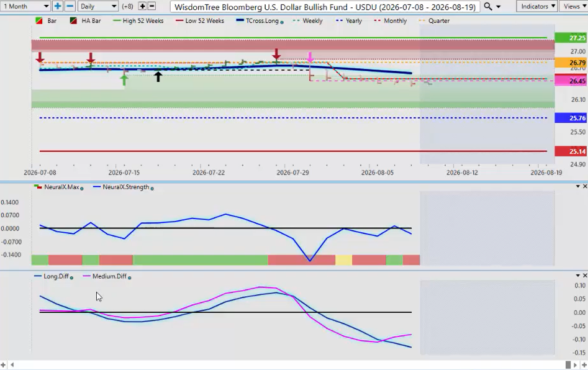Viewport: 588px width, 370px height.
Task: Toggle the Bar legend item
Action: [46, 20]
